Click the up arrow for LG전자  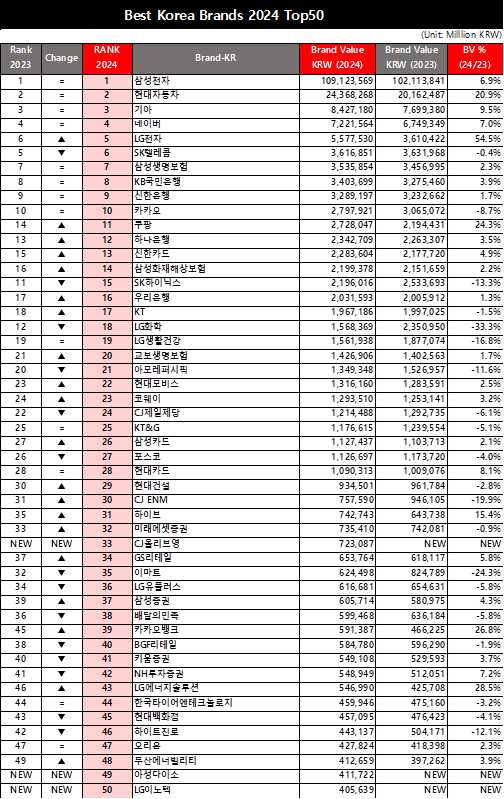click(x=62, y=139)
